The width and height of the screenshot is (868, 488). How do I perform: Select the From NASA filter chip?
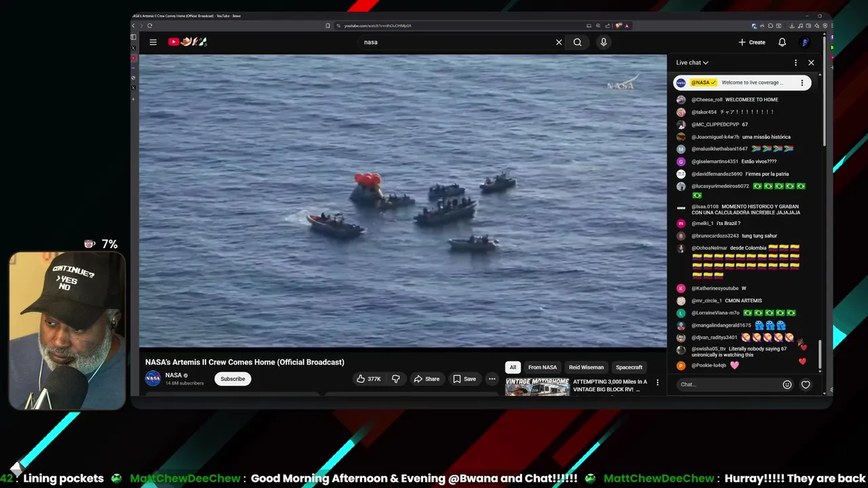click(542, 367)
